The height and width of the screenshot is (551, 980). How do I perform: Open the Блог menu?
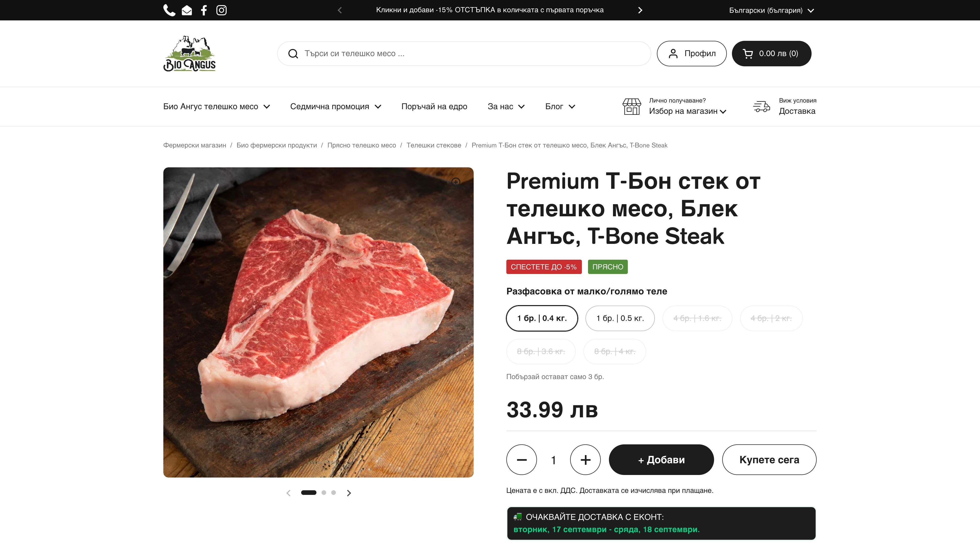(560, 107)
